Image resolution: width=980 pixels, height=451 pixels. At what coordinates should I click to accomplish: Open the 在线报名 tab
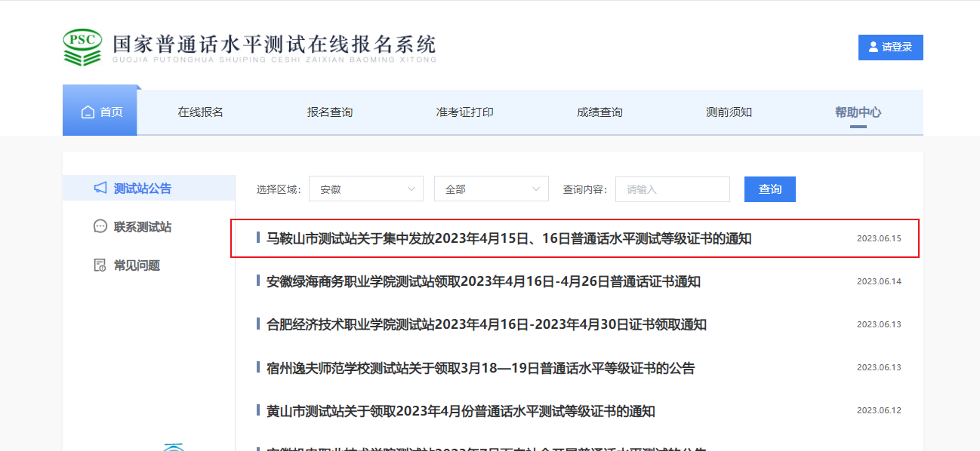pos(200,112)
